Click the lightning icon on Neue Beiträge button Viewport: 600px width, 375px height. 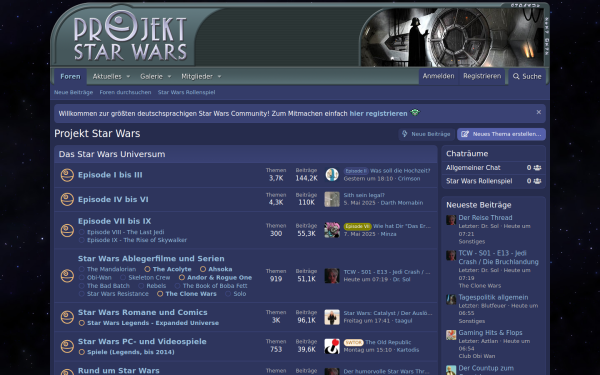coord(405,134)
